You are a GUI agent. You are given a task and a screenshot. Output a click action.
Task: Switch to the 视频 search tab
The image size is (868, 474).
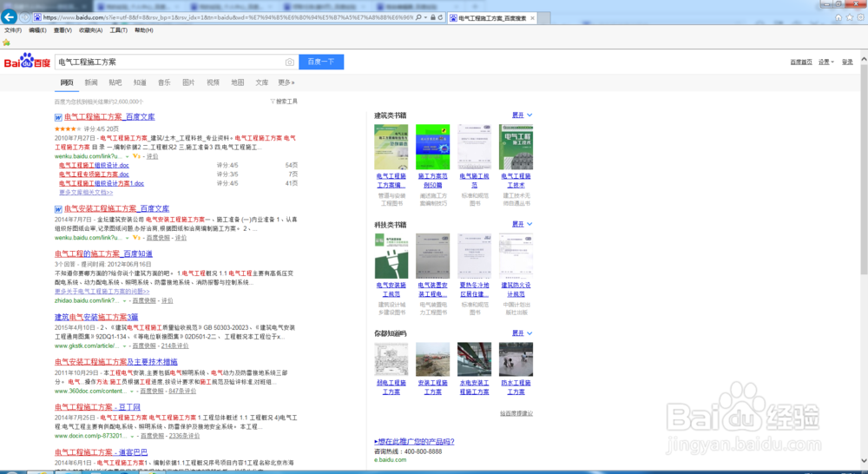[213, 82]
